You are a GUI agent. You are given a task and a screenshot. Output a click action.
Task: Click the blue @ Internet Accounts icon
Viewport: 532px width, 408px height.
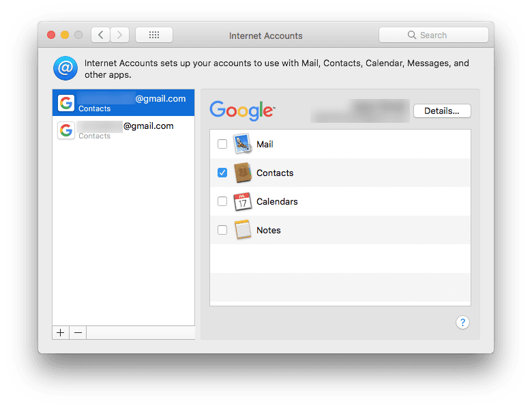pyautogui.click(x=65, y=68)
